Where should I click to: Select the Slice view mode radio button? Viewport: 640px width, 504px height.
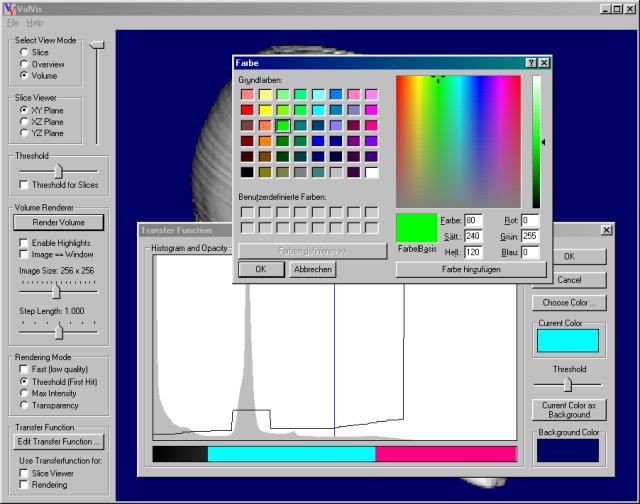point(25,52)
